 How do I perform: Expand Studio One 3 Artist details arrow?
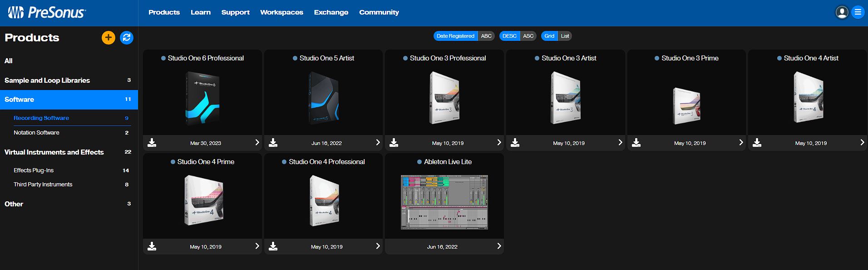[620, 142]
